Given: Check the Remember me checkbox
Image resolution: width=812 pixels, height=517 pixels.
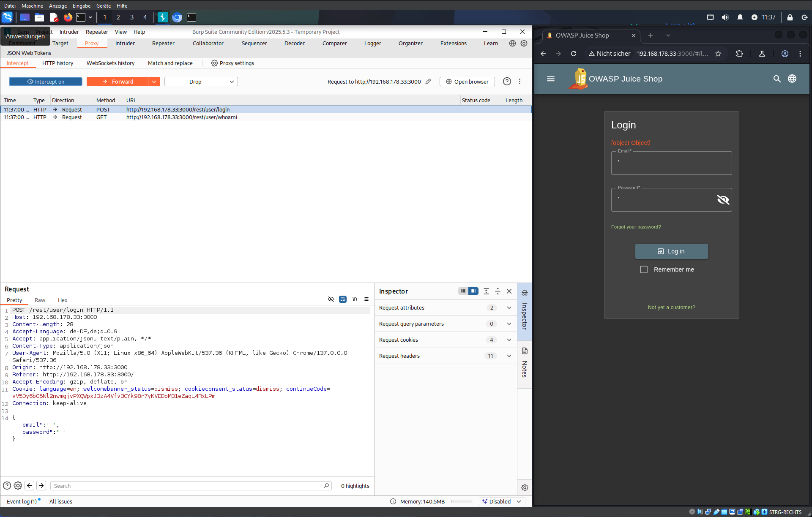Looking at the screenshot, I should pos(643,269).
